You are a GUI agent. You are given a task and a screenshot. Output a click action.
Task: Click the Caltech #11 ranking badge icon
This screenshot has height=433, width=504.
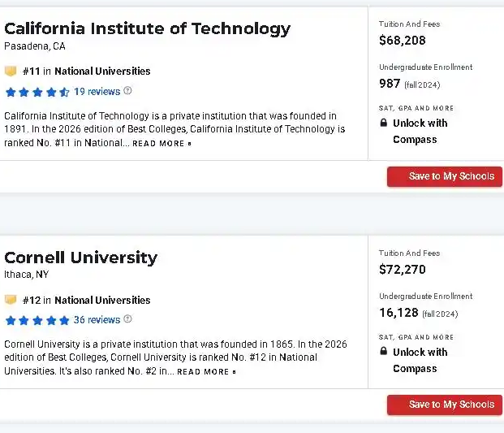(x=11, y=71)
